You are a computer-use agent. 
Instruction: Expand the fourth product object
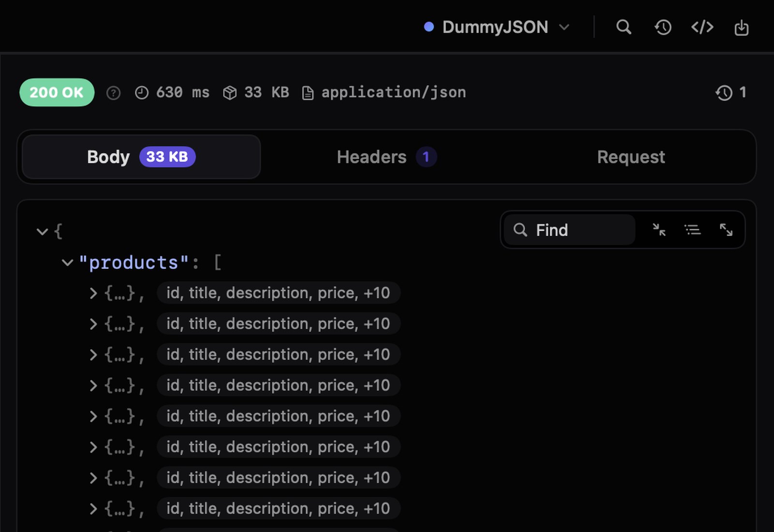click(x=93, y=385)
